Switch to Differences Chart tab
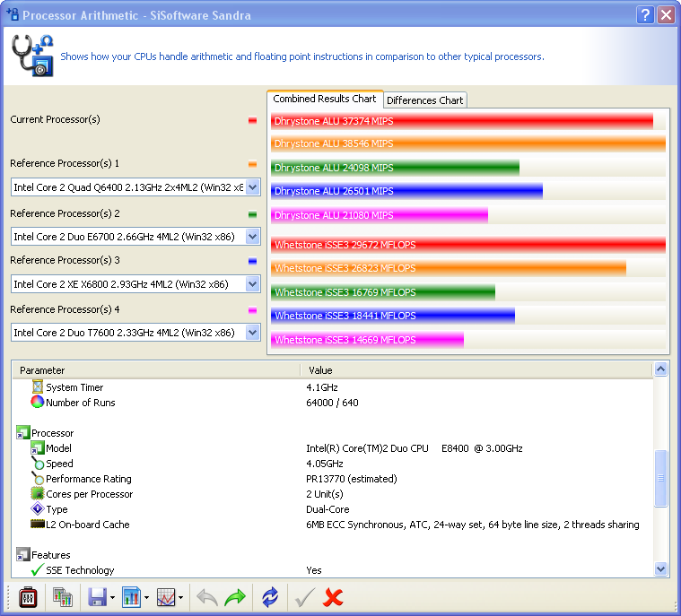This screenshot has height=616, width=681. pos(424,100)
